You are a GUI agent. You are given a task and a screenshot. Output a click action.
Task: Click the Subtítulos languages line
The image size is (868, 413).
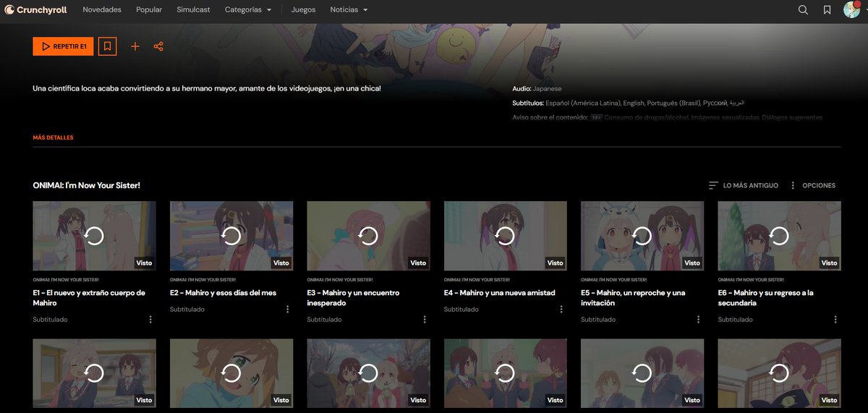[x=628, y=103]
